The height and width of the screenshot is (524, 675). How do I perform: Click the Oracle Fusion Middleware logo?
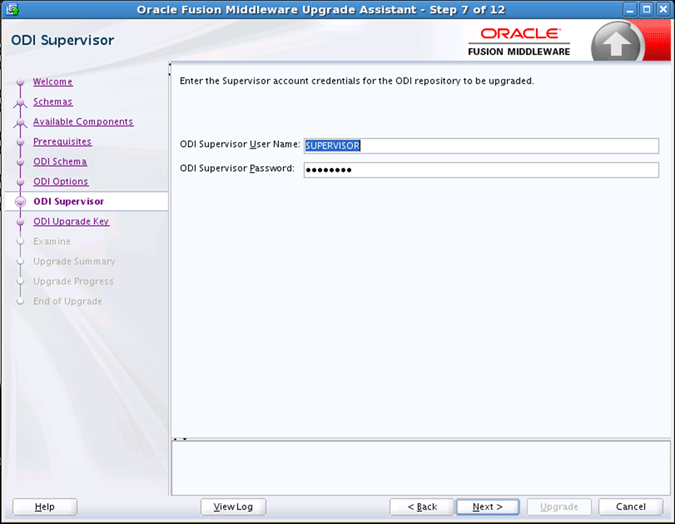[x=519, y=42]
